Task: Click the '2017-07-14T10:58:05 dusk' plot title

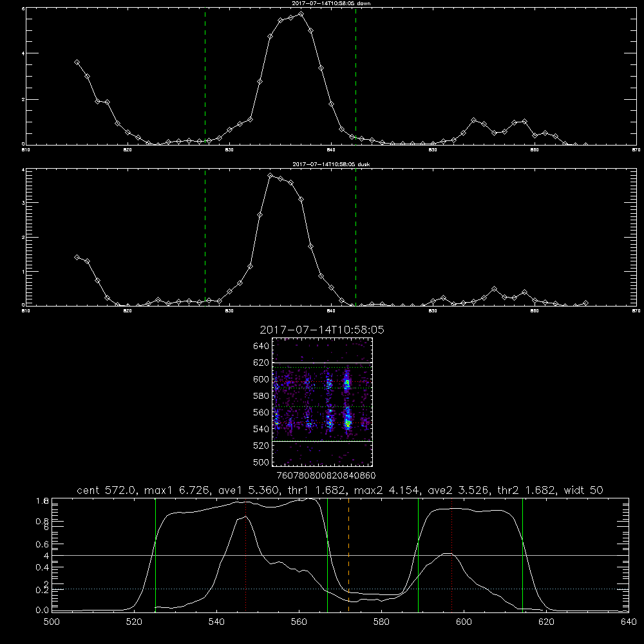Action: pyautogui.click(x=331, y=164)
